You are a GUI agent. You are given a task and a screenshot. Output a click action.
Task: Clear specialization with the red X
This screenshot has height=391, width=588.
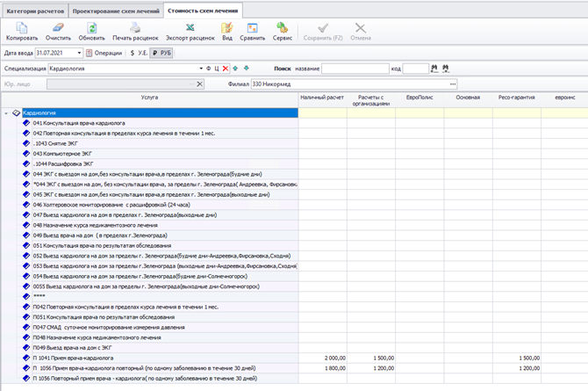point(226,68)
